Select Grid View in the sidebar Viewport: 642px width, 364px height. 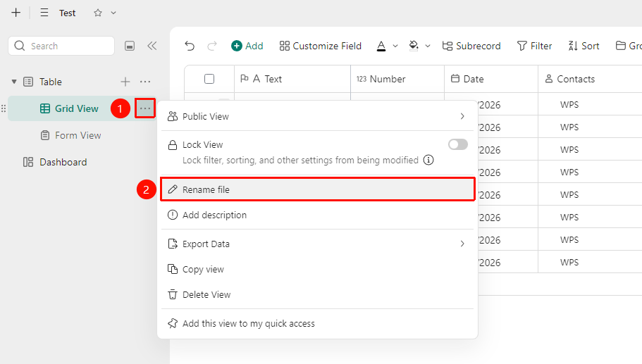click(77, 108)
